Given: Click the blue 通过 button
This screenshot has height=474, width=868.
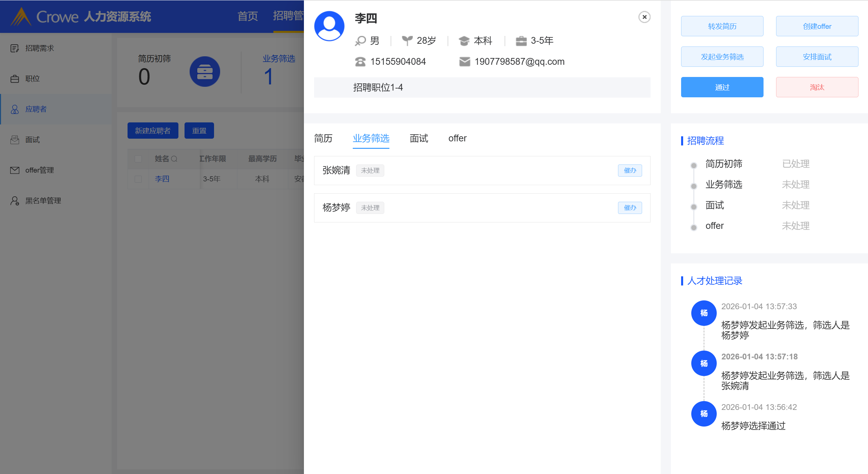Looking at the screenshot, I should tap(722, 87).
